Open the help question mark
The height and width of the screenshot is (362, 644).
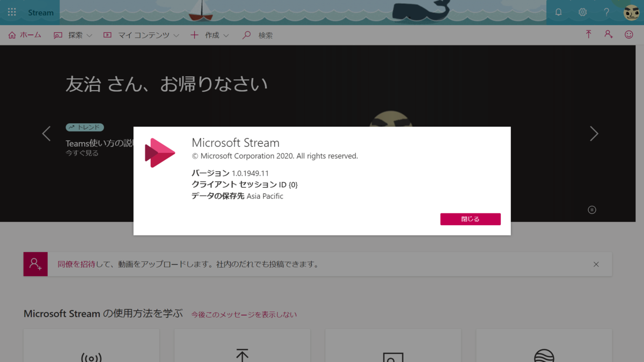pyautogui.click(x=606, y=12)
